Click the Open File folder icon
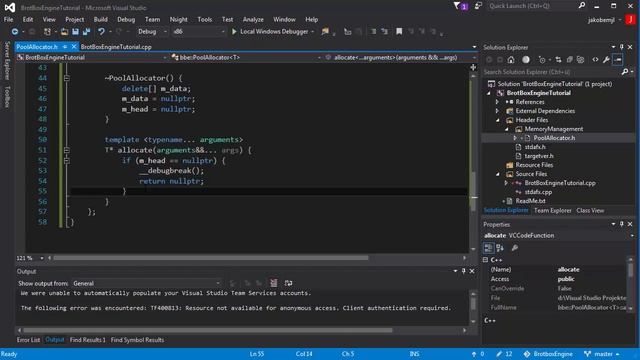 pyautogui.click(x=64, y=31)
